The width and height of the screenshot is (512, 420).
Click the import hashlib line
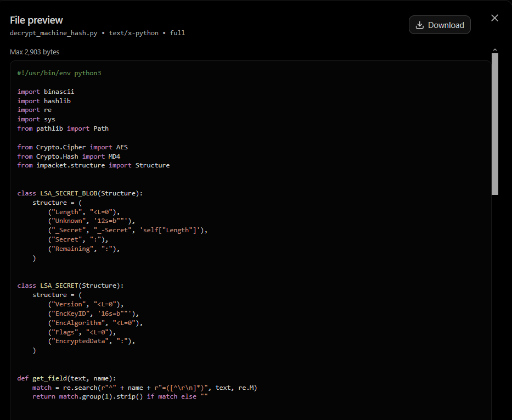[44, 101]
